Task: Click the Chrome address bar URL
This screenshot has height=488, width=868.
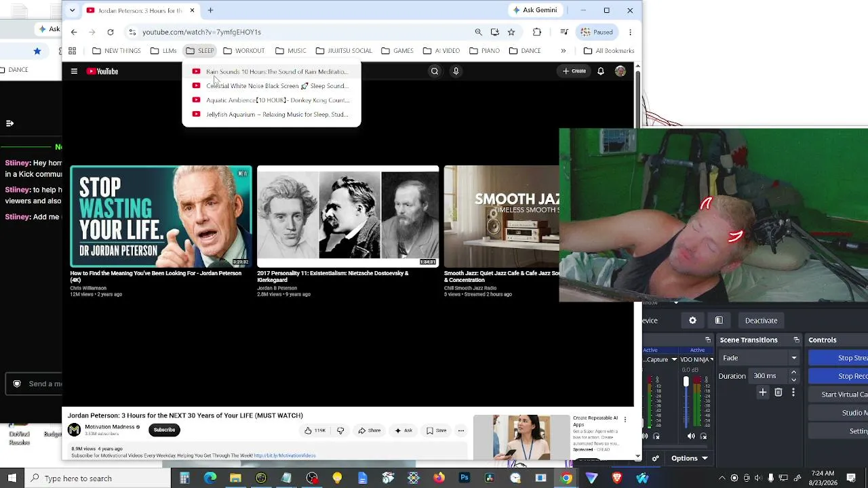Action: (x=201, y=32)
